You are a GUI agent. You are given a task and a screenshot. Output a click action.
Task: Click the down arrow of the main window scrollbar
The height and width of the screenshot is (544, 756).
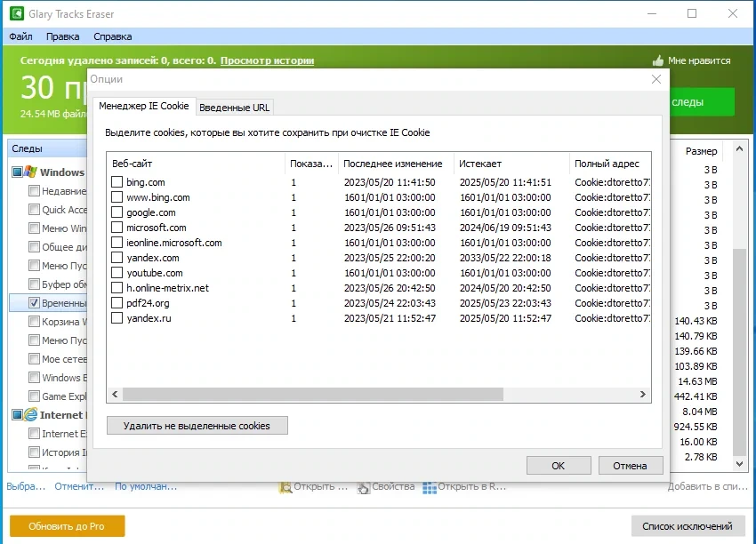[x=739, y=463]
